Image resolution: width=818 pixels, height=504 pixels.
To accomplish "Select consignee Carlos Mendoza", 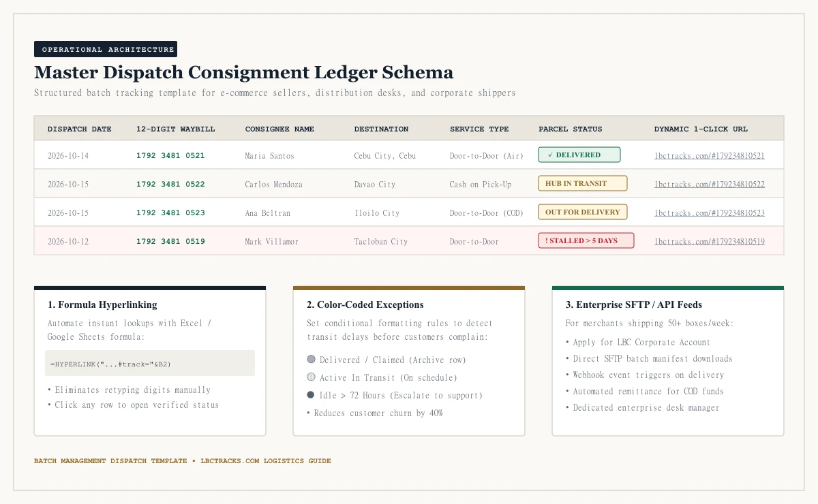I will coord(274,185).
